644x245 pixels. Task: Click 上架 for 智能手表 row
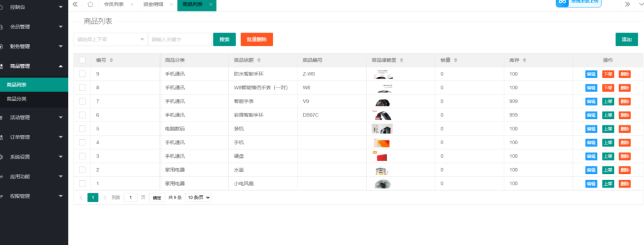tap(608, 101)
